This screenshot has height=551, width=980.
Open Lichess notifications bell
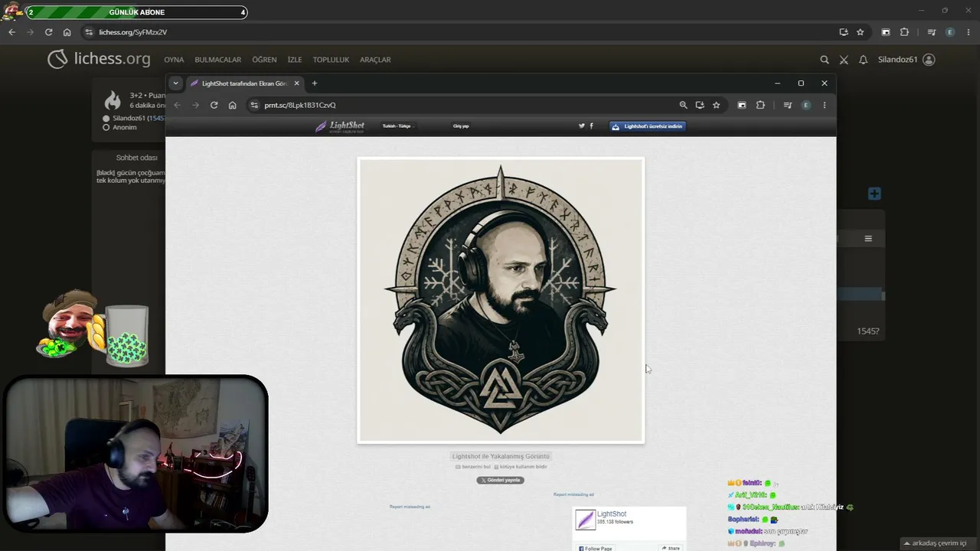click(x=863, y=60)
